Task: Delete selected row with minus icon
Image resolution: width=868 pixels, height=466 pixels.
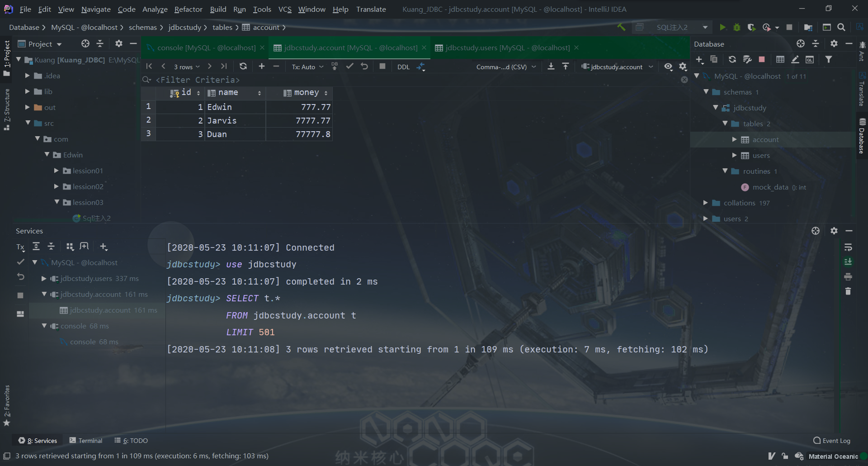Action: click(x=276, y=67)
